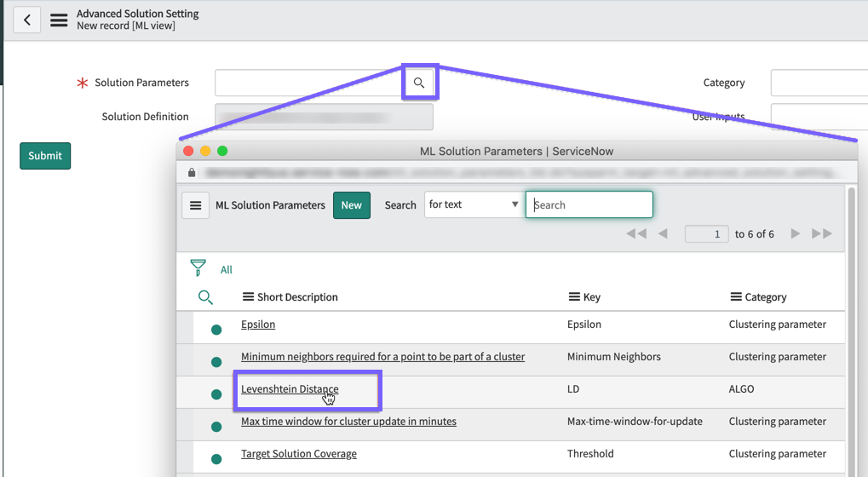Click the Solution Parameters lookup magnifier

pos(419,83)
